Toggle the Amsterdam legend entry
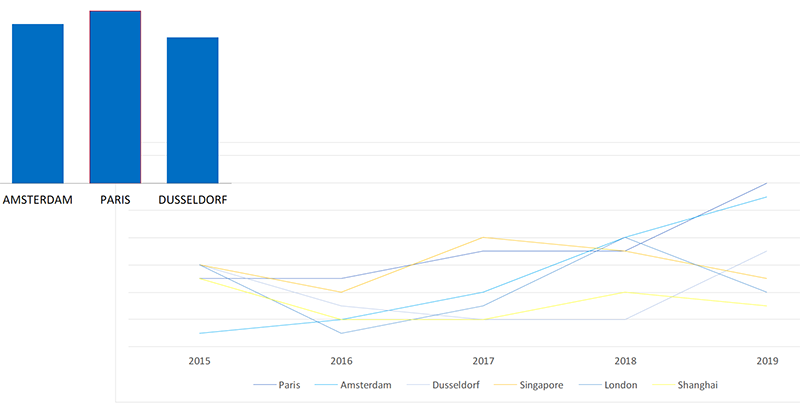800x411 pixels. [x=357, y=385]
